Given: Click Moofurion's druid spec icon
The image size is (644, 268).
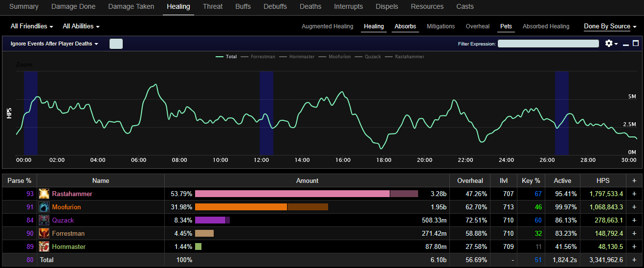Looking at the screenshot, I should [x=44, y=207].
